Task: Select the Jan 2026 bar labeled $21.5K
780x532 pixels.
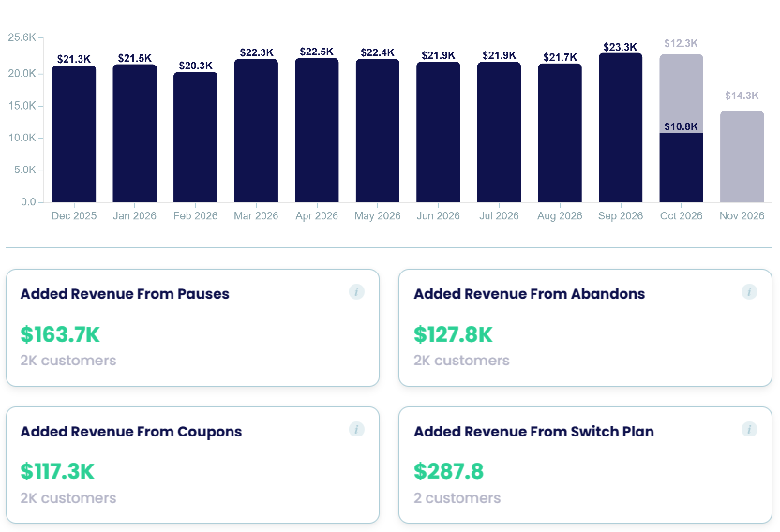Action: click(x=135, y=133)
